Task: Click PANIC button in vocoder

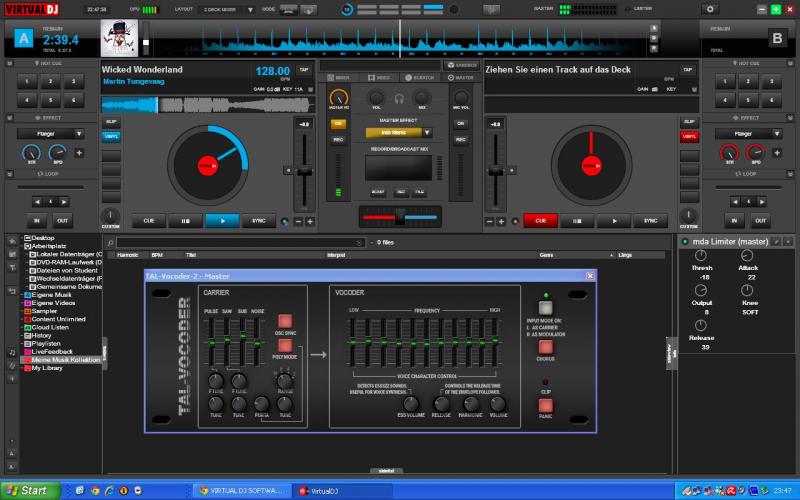Action: tap(545, 406)
